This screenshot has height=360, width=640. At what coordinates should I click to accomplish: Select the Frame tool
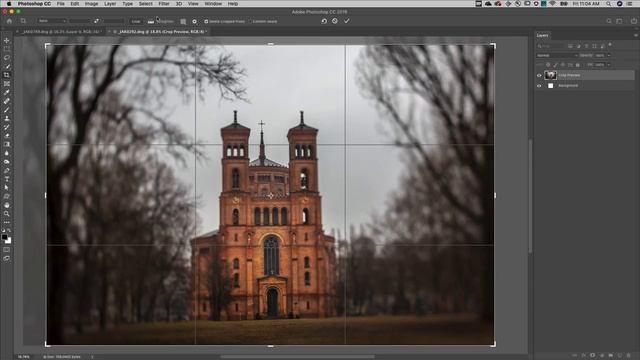[x=7, y=84]
